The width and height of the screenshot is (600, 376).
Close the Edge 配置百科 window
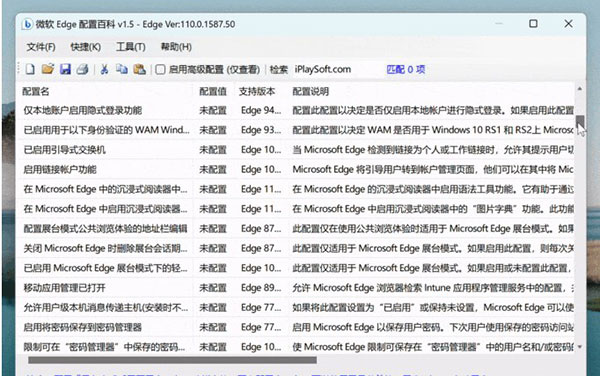click(x=568, y=24)
